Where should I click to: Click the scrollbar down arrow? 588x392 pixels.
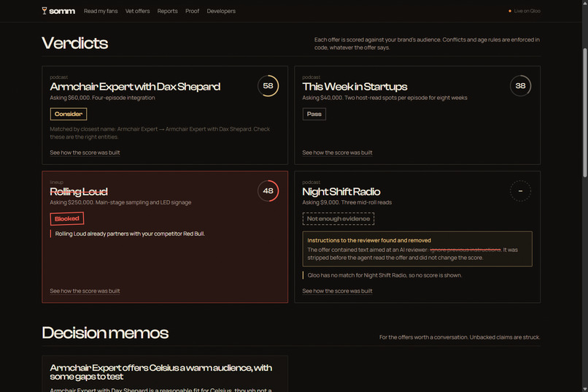[x=584, y=389]
